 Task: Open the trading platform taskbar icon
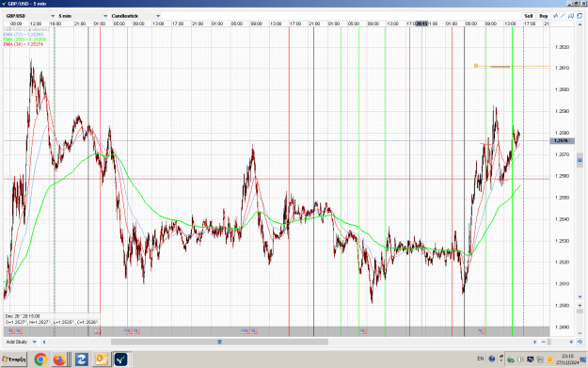pyautogui.click(x=120, y=360)
